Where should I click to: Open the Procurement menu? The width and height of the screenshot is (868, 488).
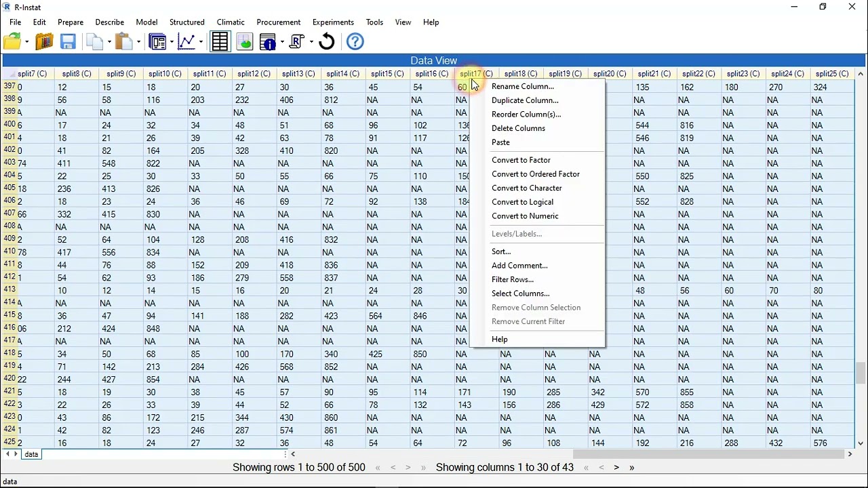click(x=278, y=22)
